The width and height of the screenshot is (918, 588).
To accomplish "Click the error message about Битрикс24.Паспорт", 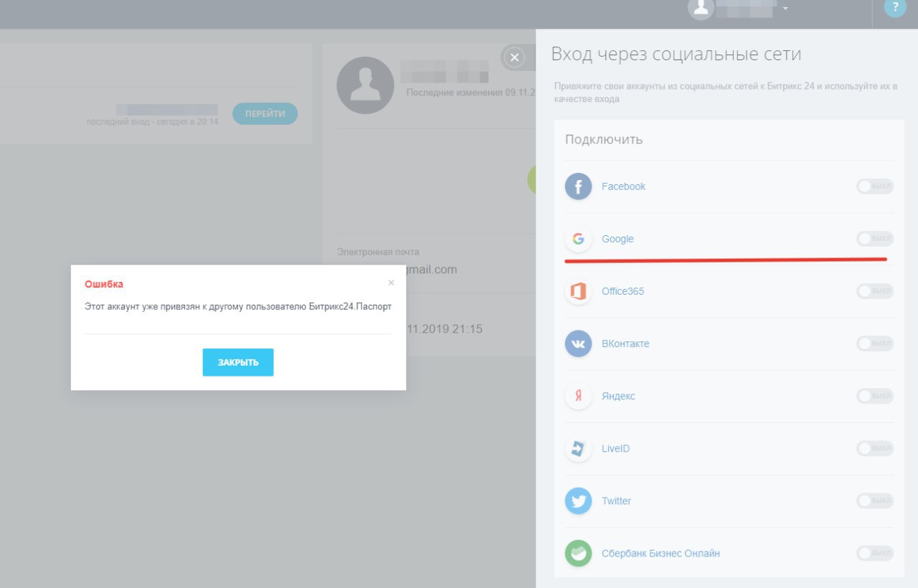I will 238,306.
